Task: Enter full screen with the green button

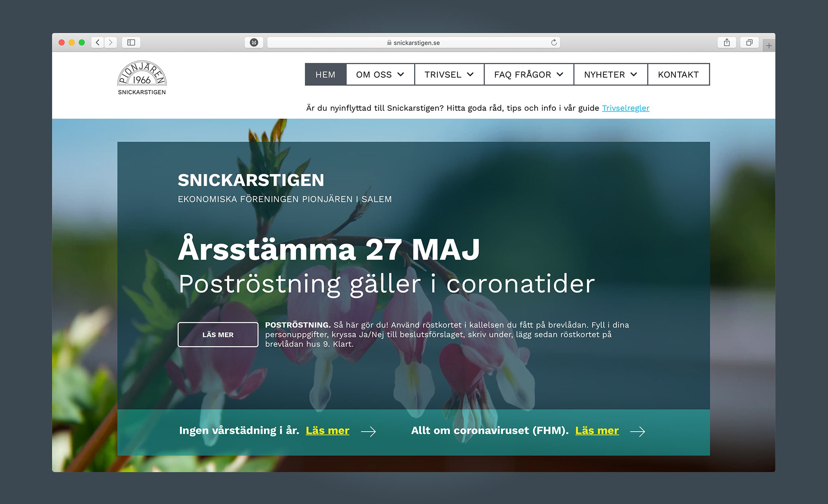Action: coord(82,42)
